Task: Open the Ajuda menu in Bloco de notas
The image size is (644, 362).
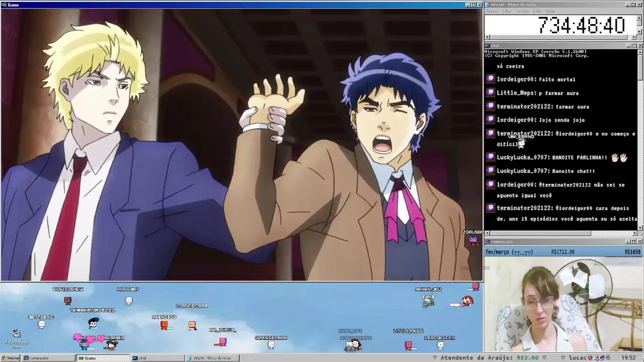Action: pyautogui.click(x=550, y=11)
